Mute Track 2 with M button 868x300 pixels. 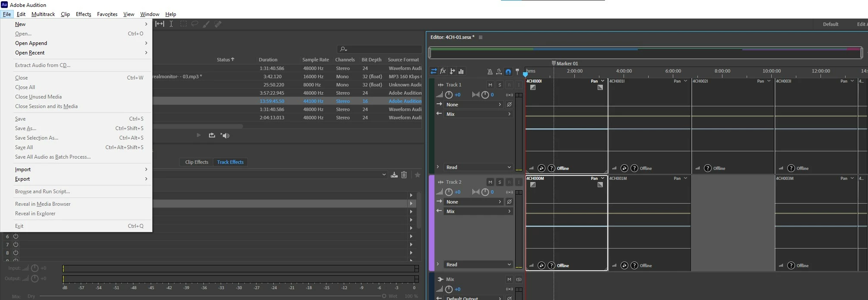coord(490,182)
